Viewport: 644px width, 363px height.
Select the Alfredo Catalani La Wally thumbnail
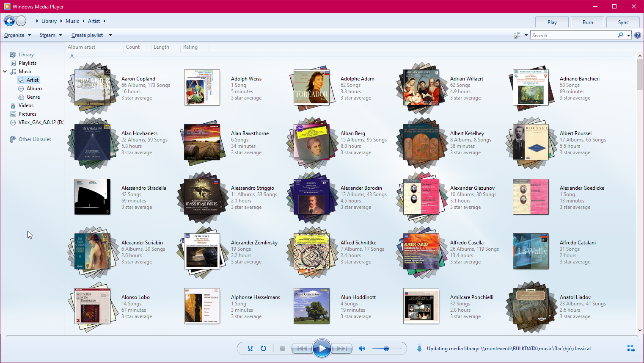tap(531, 252)
